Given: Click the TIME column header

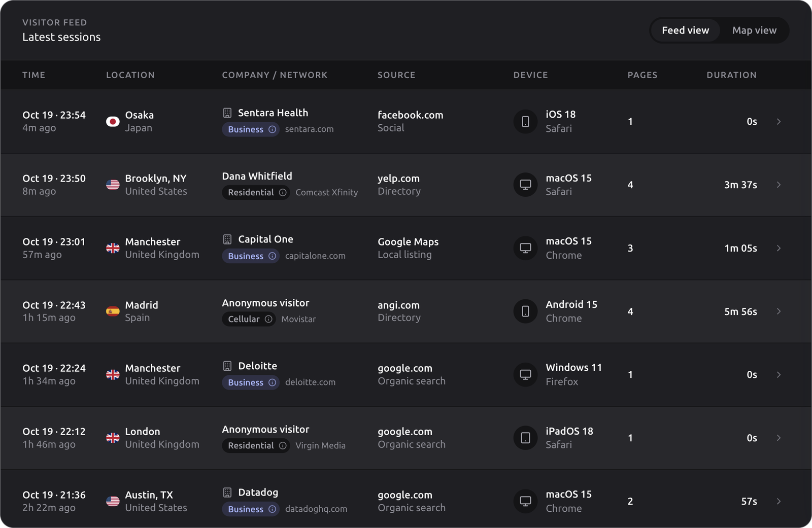Looking at the screenshot, I should pos(34,75).
